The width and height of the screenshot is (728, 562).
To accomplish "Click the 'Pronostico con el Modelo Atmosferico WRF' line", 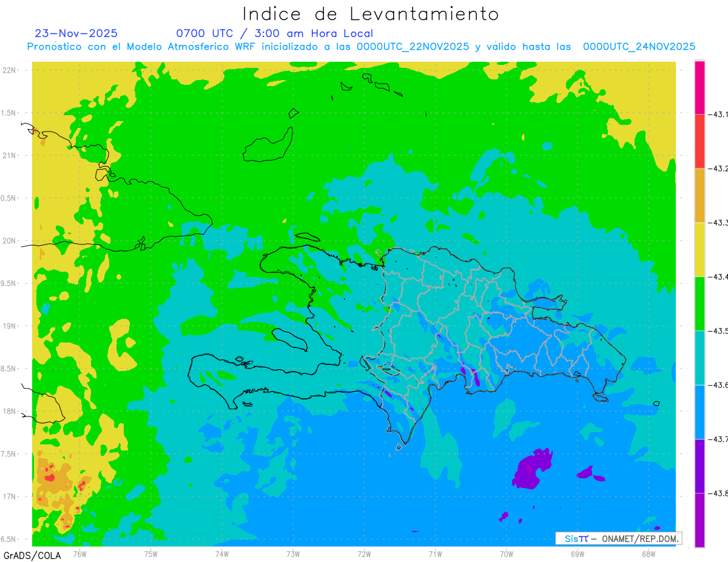I will [361, 47].
